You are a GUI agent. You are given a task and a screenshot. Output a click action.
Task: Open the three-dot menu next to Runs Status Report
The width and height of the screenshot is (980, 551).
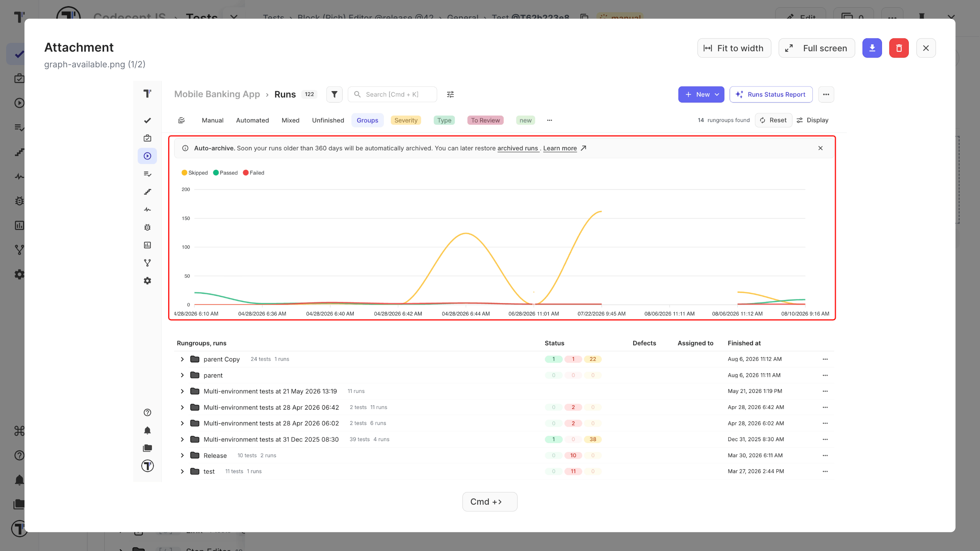[826, 95]
